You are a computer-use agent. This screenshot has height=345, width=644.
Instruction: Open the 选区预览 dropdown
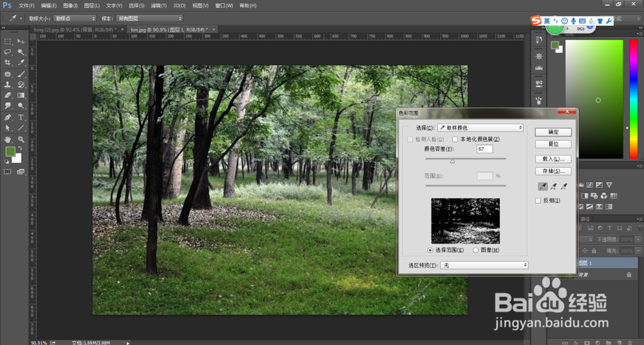(484, 265)
